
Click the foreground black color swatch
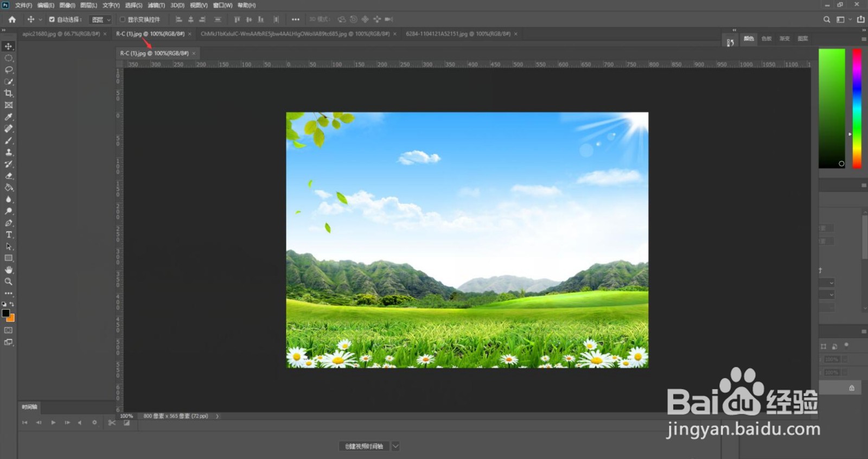click(5, 313)
